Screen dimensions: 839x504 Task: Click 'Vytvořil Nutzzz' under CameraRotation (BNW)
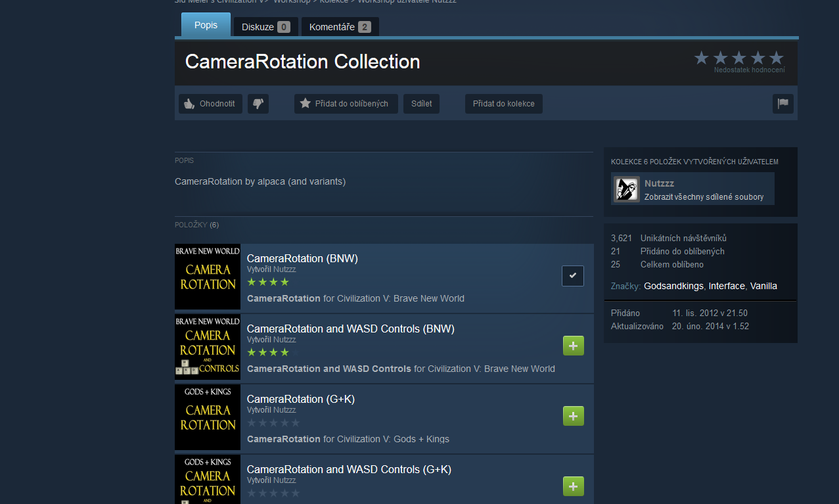tap(271, 269)
